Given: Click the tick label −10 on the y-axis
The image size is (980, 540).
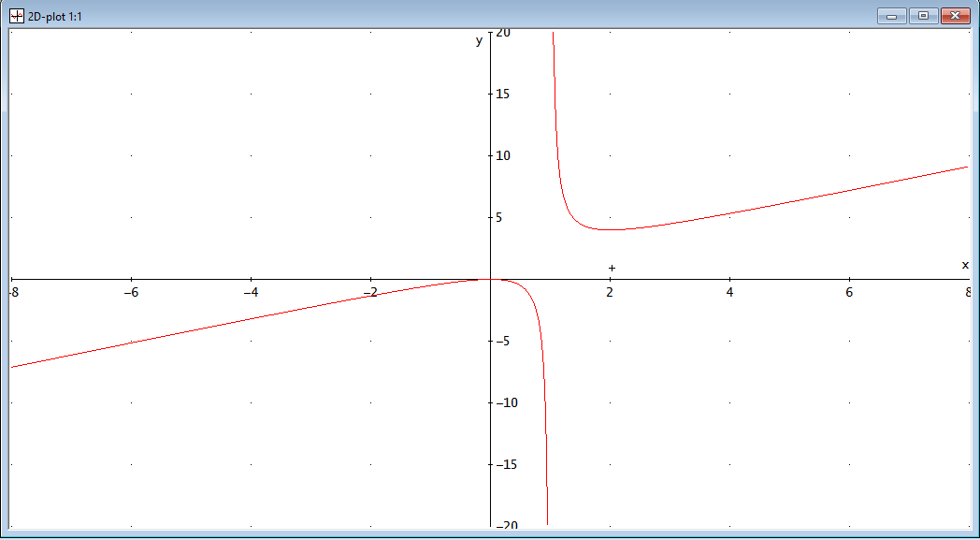Looking at the screenshot, I should [506, 402].
